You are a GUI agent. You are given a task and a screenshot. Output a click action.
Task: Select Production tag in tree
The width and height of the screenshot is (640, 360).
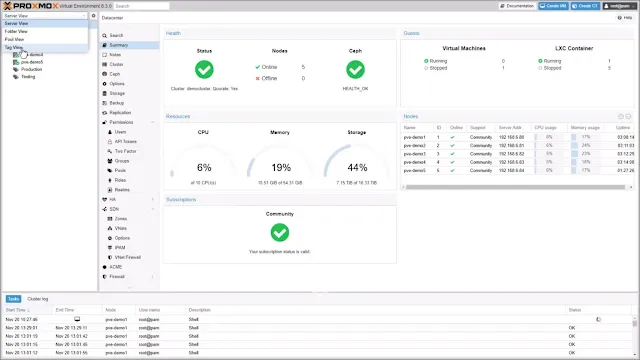(x=31, y=70)
